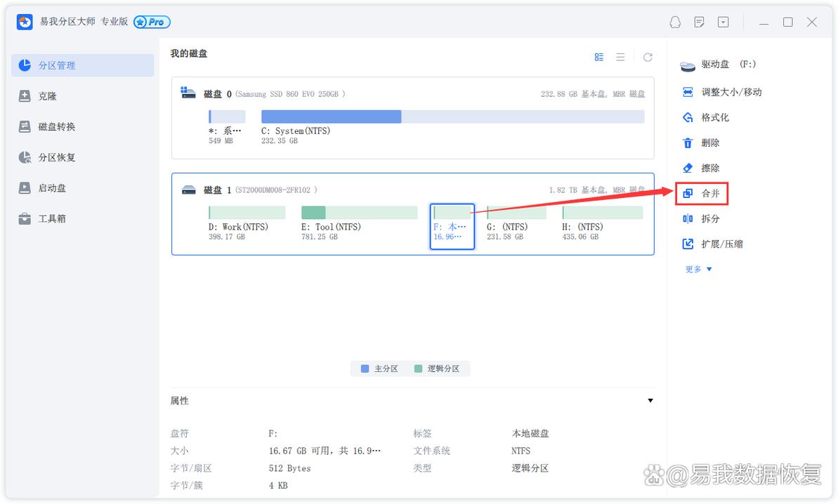Select the 拆分 split icon

click(688, 219)
